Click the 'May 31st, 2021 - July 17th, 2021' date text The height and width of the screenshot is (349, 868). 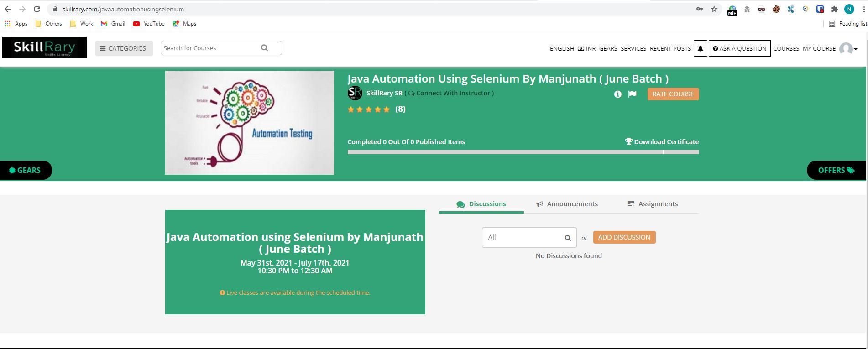coord(295,263)
